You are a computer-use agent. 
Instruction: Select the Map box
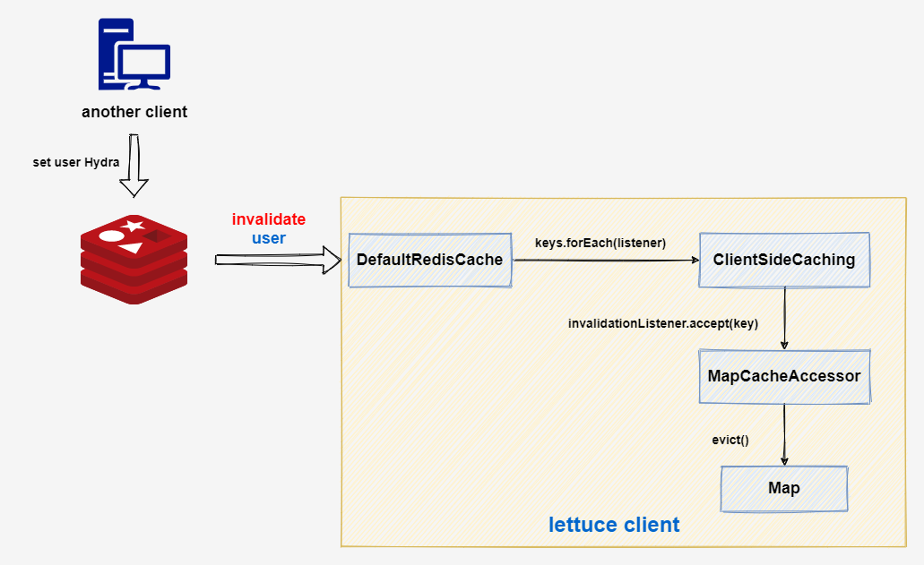(x=784, y=488)
